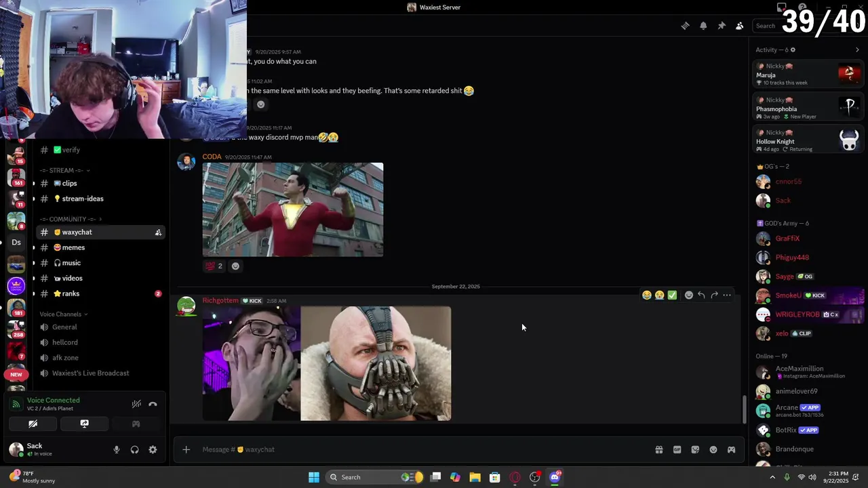Image resolution: width=868 pixels, height=488 pixels.
Task: Expand the COMMUNITY category
Action: (x=71, y=219)
